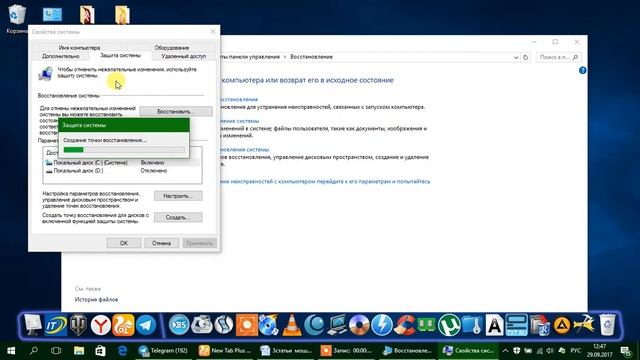Viewport: 640px width, 360px height.
Task: Open the volume icon in system tray
Action: [x=549, y=351]
